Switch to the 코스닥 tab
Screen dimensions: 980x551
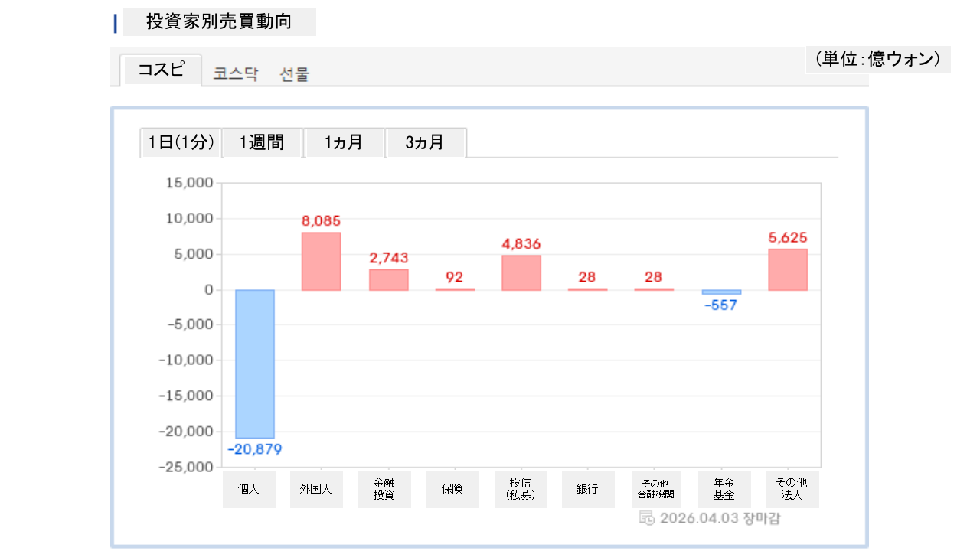point(236,74)
